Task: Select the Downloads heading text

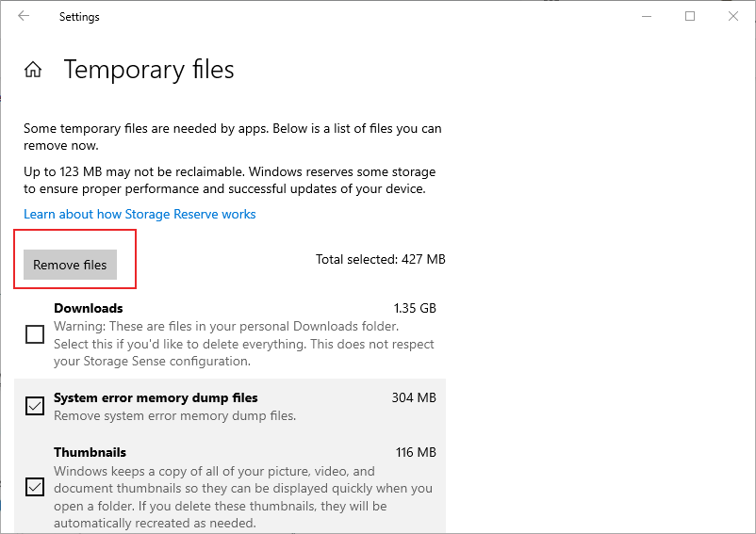Action: click(x=89, y=308)
